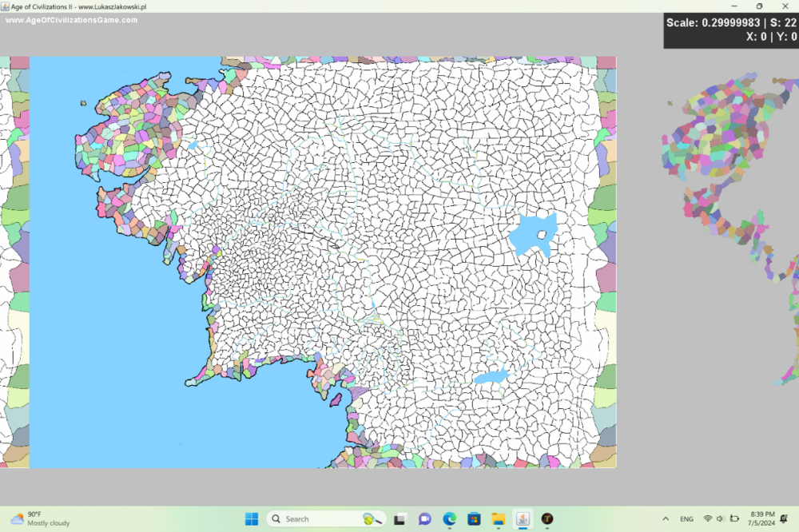Click the www.AgeOfCivilizationsGame.com text
The height and width of the screenshot is (532, 799).
(x=71, y=20)
